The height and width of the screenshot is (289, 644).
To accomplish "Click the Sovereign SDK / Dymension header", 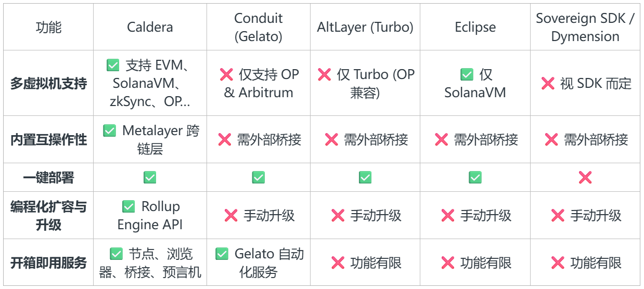I will click(x=585, y=28).
